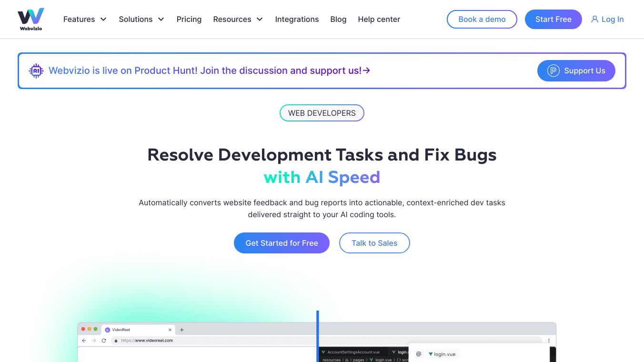Click the Webvizio logo
644x362 pixels.
(30, 19)
